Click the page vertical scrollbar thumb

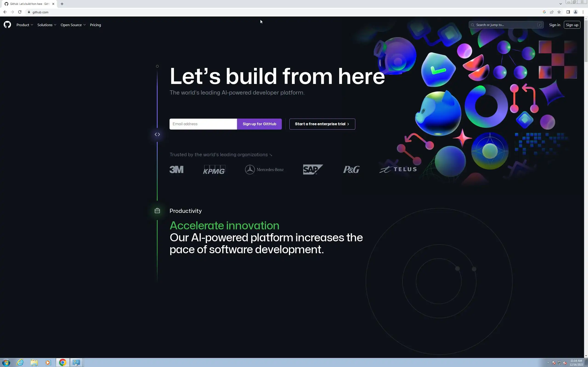pyautogui.click(x=586, y=41)
